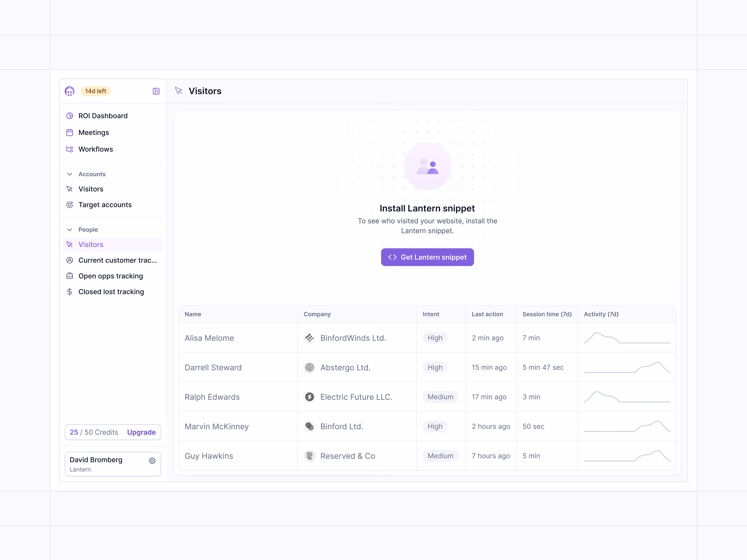The width and height of the screenshot is (747, 560).
Task: Open Closed lost tracking page
Action: point(113,292)
